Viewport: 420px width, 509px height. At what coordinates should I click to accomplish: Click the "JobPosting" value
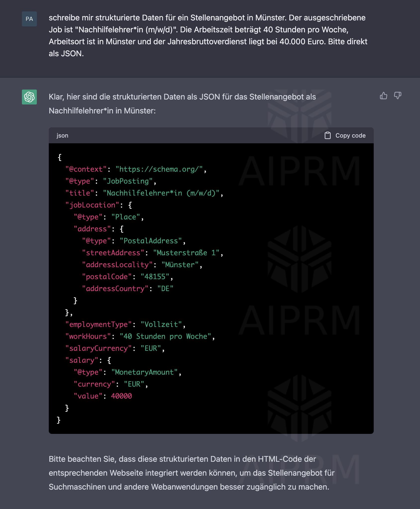pyautogui.click(x=128, y=181)
